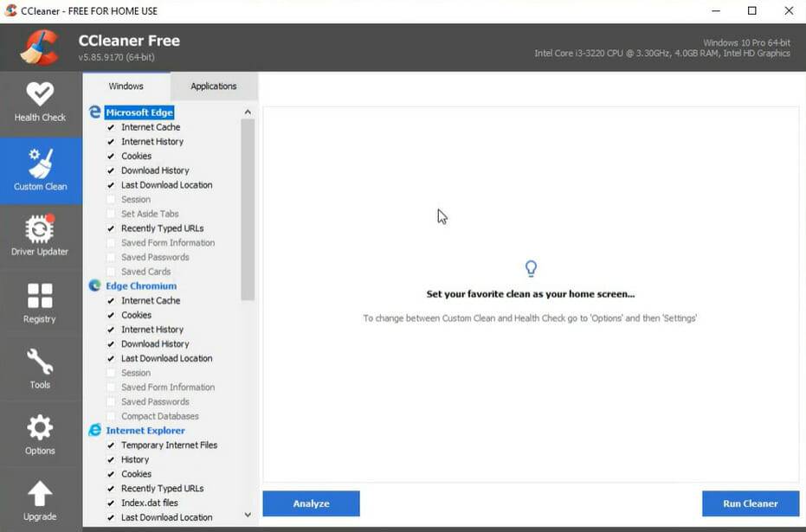Enable Session cleaning for Microsoft Edge
Image resolution: width=806 pixels, height=532 pixels.
pos(111,199)
